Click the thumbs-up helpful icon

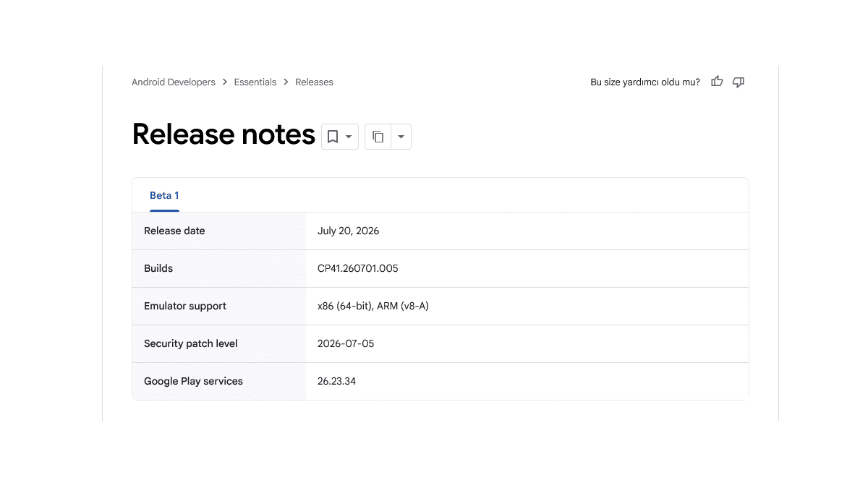717,82
